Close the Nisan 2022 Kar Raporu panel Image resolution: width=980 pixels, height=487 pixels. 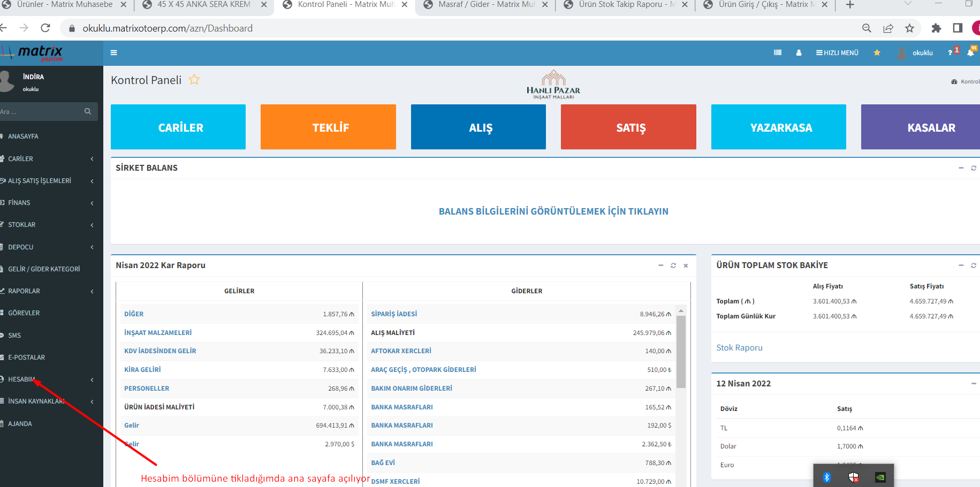click(686, 265)
